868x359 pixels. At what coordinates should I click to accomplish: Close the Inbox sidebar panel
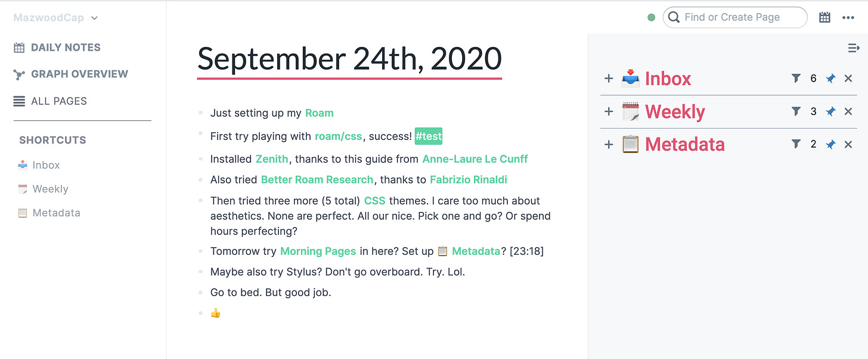tap(848, 79)
